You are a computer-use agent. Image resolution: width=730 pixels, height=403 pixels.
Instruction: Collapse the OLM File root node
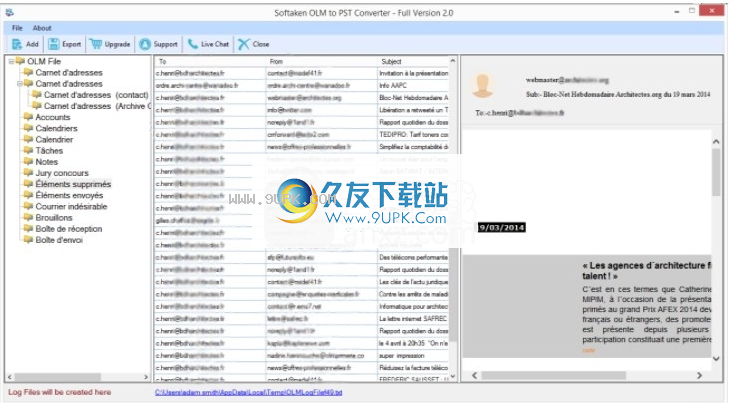(x=11, y=61)
